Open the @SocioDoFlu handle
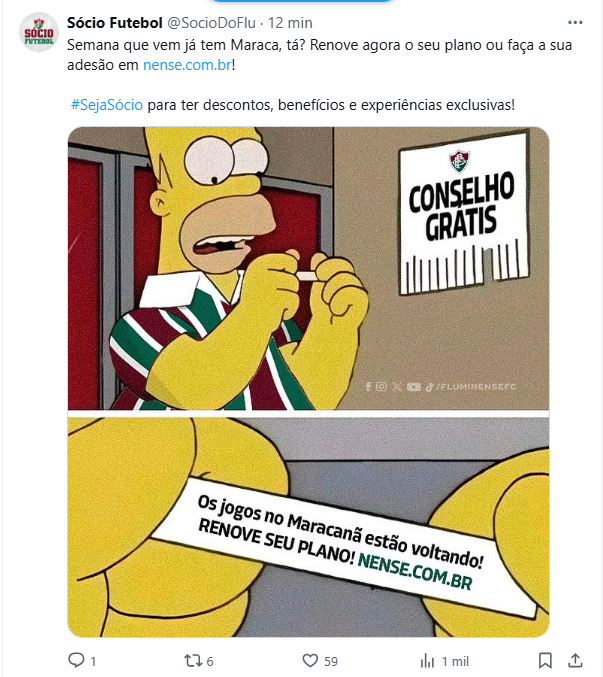 click(212, 22)
